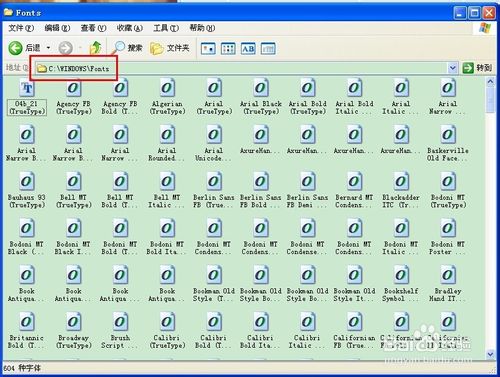The height and width of the screenshot is (377, 500).
Task: Select the Calibri Italic font icon
Action: [x=307, y=322]
